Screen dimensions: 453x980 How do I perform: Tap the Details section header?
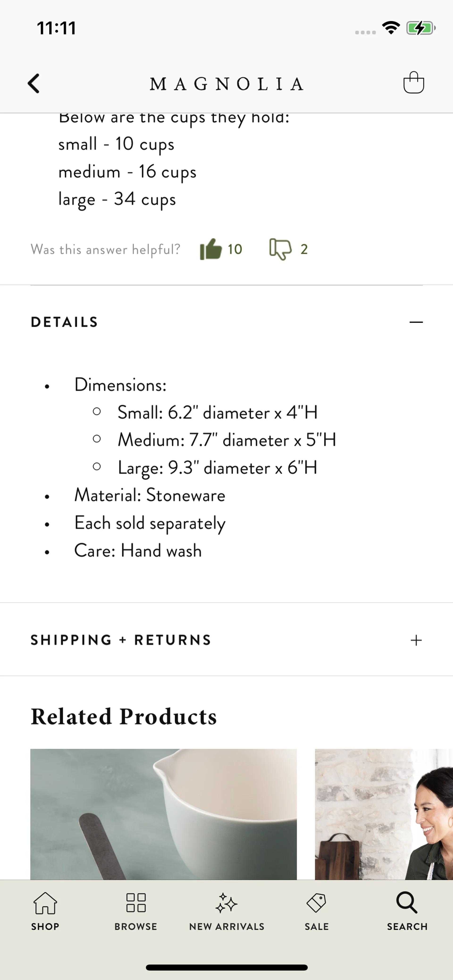[x=65, y=322]
